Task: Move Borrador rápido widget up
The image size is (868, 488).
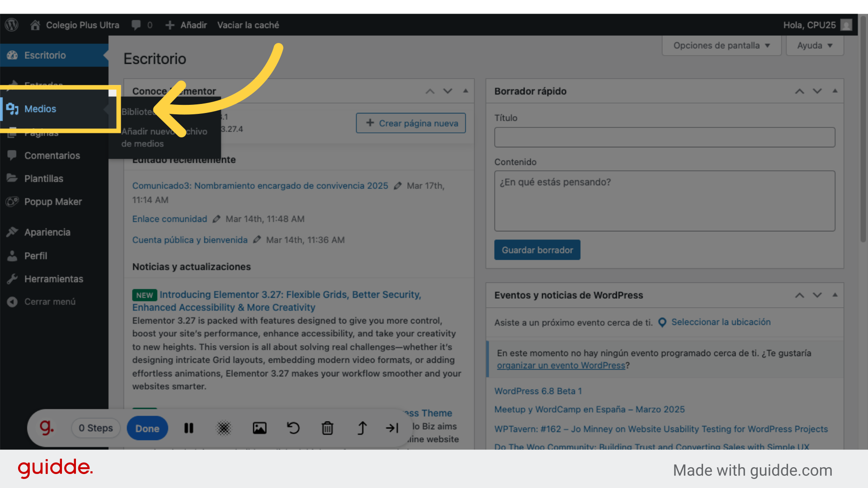Action: [800, 91]
